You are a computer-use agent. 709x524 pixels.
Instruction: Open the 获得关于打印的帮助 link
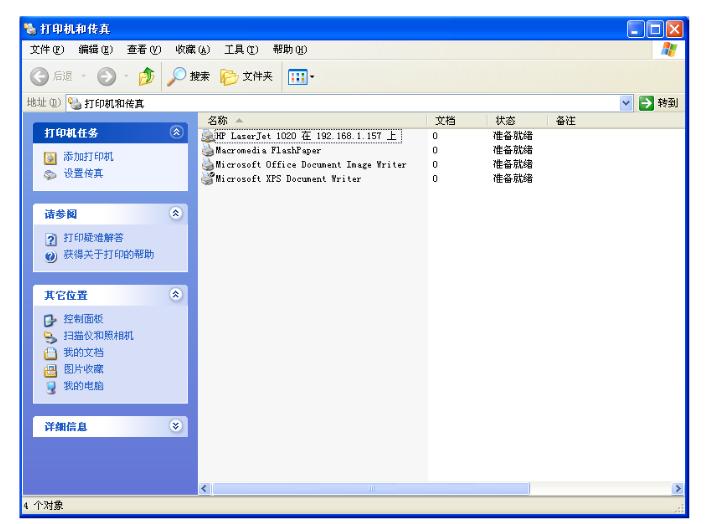pos(109,255)
